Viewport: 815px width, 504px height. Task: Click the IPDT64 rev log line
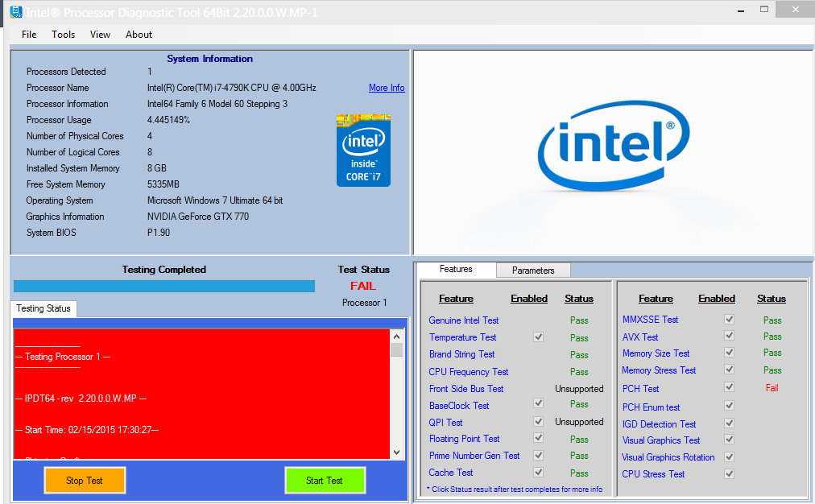[81, 399]
